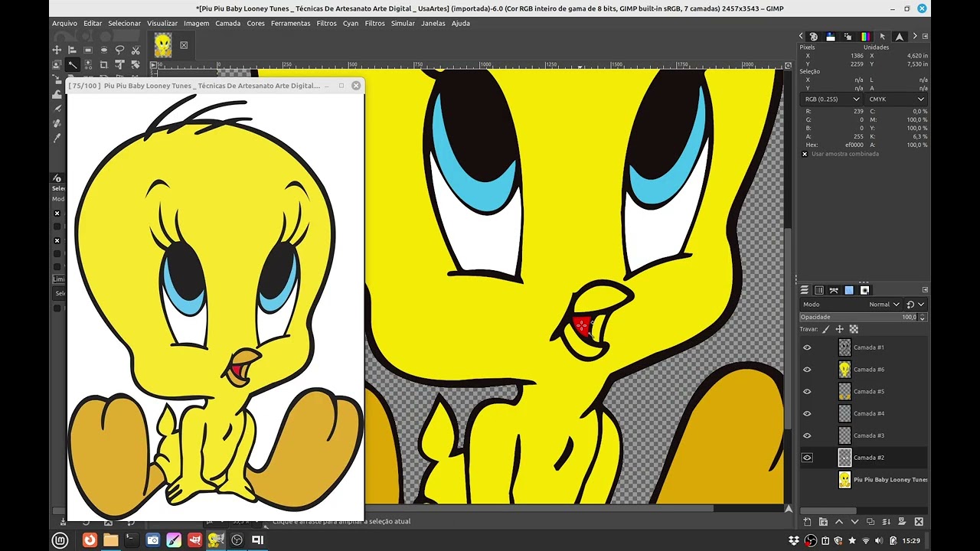Open Firefox from the taskbar
Screen dimensions: 980x551
90,540
